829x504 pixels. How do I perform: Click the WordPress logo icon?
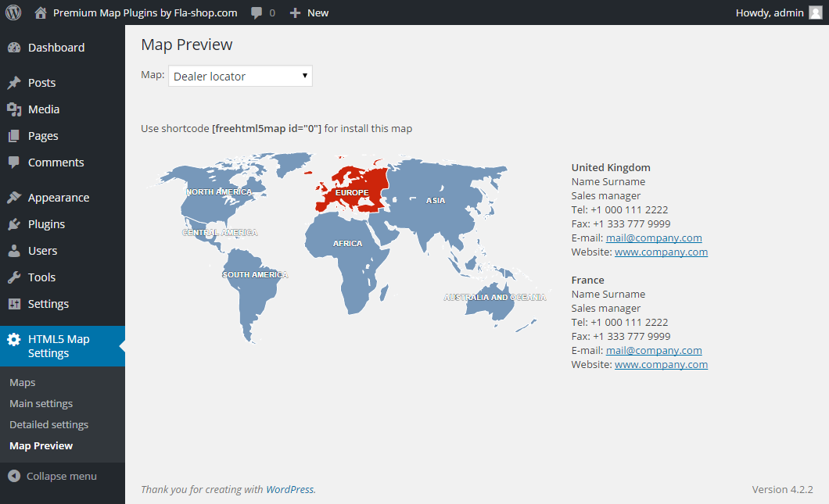pyautogui.click(x=13, y=13)
